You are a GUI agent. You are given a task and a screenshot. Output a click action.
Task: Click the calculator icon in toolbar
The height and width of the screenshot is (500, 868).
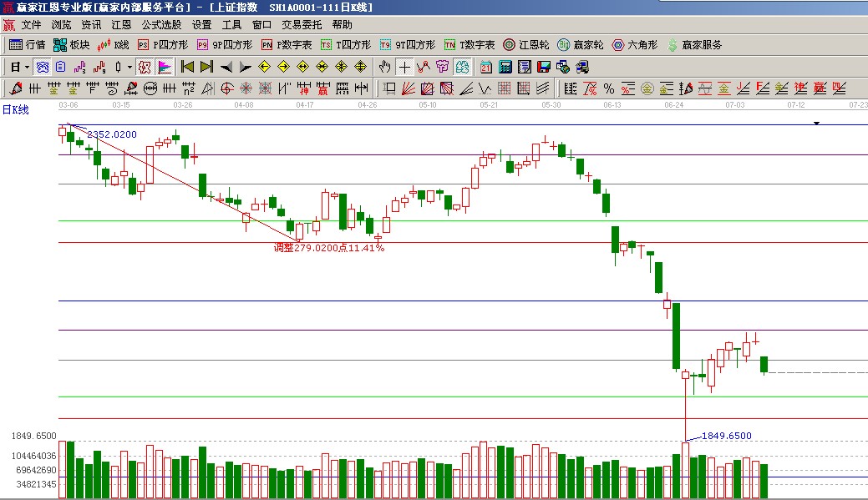(x=505, y=67)
